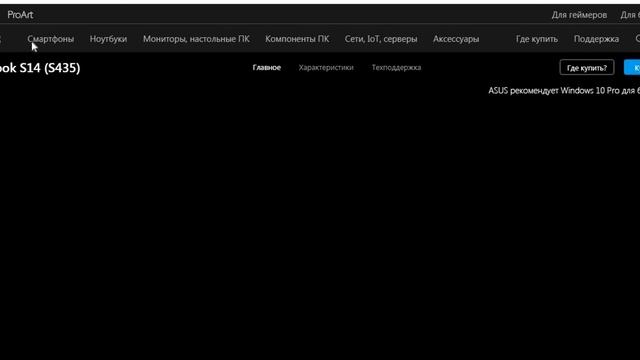640x360 pixels.
Task: Click the blue buy button
Action: [632, 67]
